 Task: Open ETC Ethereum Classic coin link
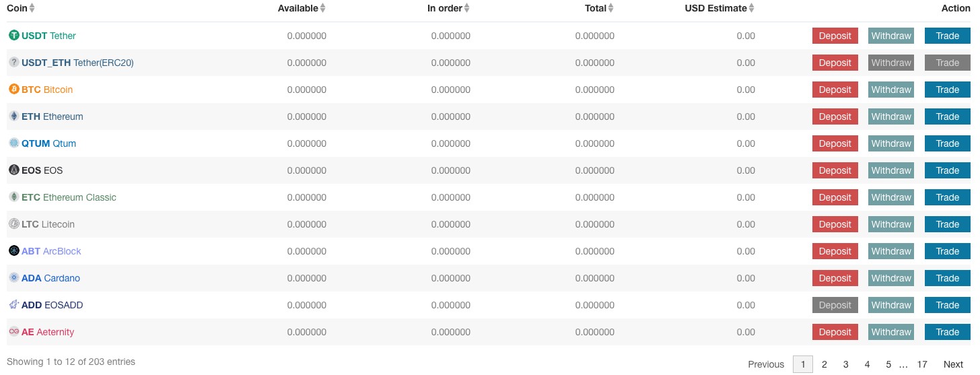[69, 197]
